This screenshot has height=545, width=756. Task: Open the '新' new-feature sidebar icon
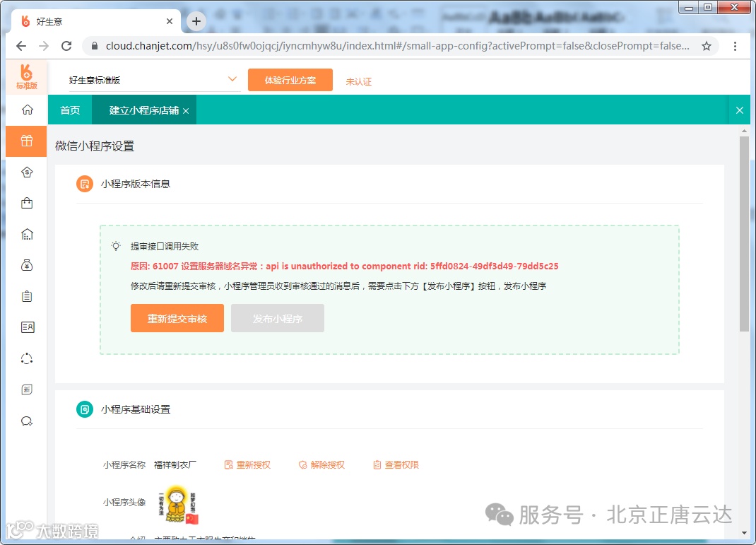[27, 389]
